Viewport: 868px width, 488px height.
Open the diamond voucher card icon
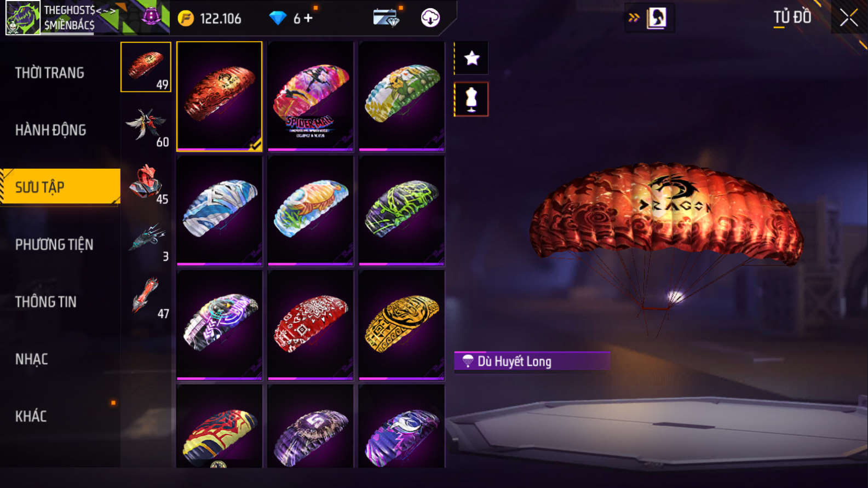(x=387, y=18)
